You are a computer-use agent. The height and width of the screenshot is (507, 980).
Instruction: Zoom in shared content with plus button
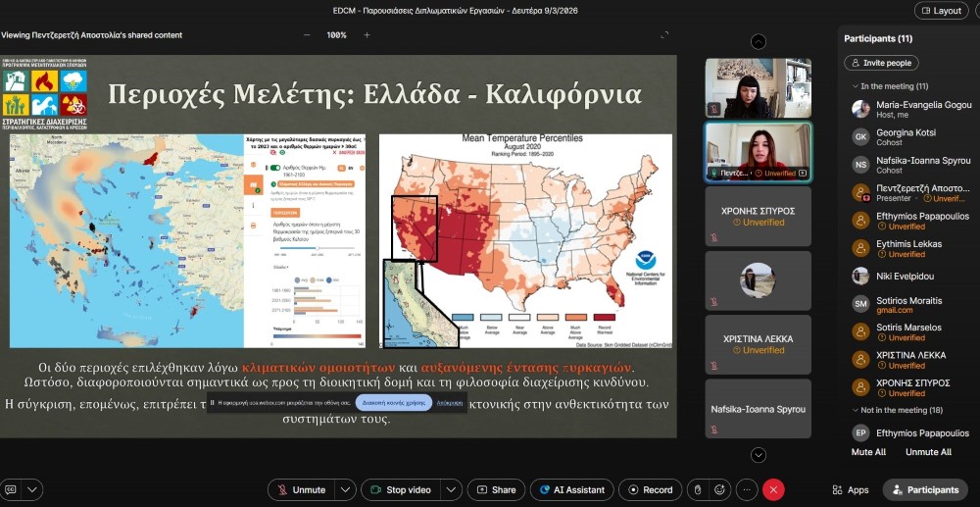[367, 35]
